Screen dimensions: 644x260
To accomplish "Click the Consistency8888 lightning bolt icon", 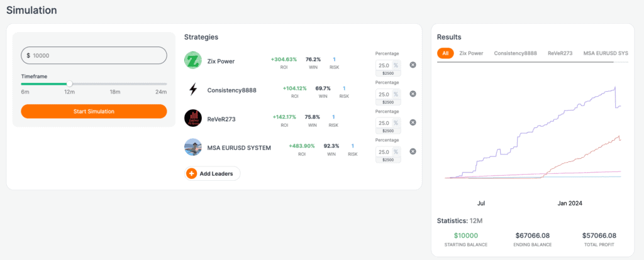I will (x=192, y=90).
